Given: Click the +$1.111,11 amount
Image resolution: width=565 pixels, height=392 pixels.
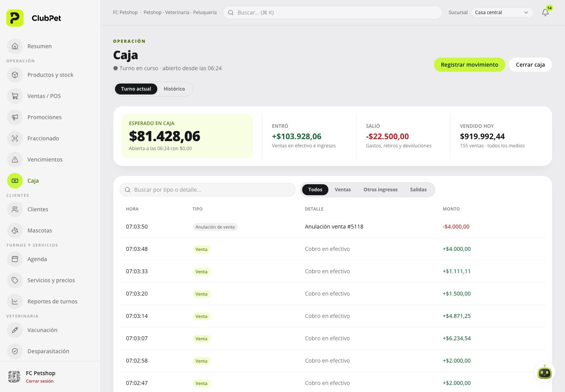Looking at the screenshot, I should (457, 271).
